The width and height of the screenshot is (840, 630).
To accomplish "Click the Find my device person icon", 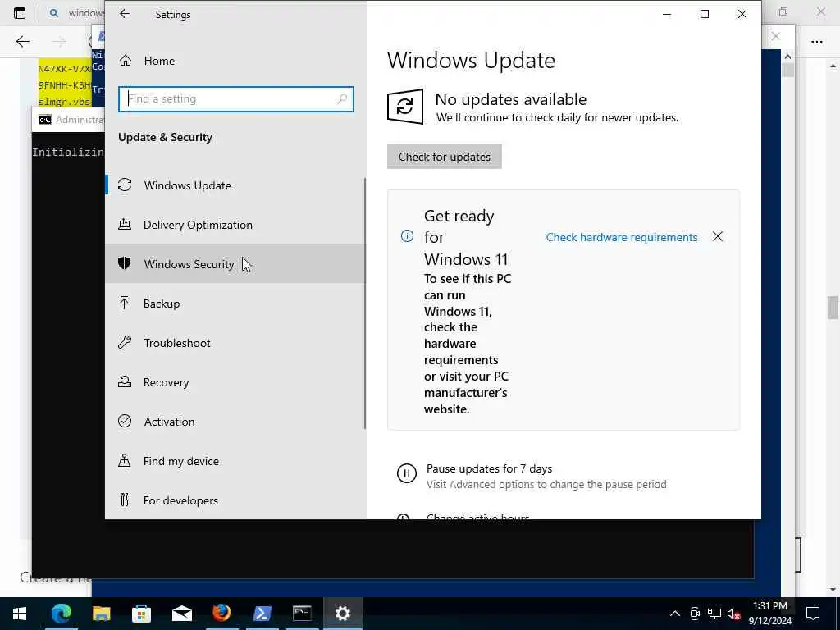I will tap(125, 460).
